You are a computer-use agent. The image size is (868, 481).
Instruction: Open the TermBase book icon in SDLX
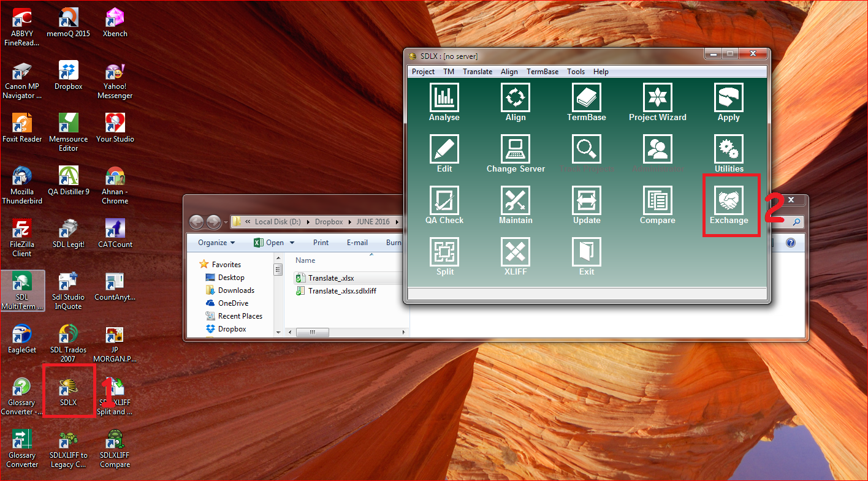(587, 102)
